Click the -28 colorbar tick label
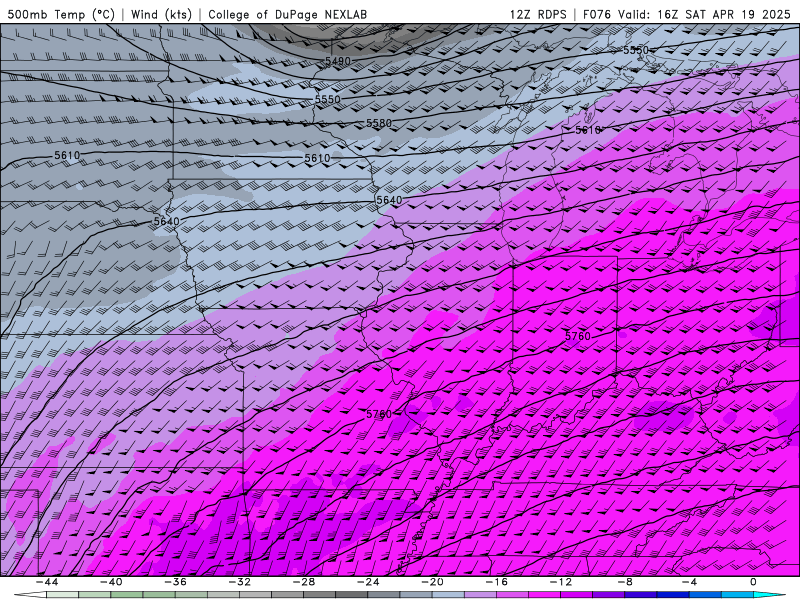The image size is (800, 600). (304, 582)
